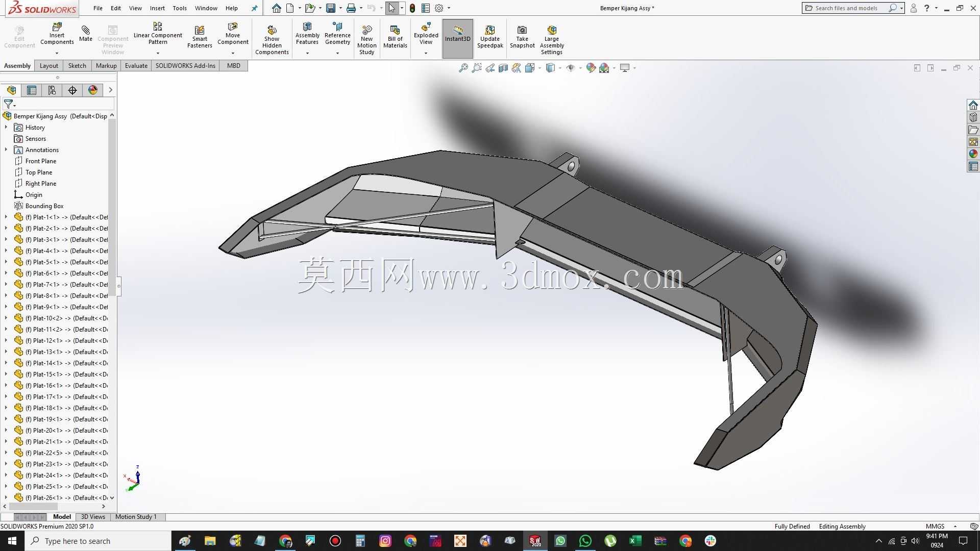Select Plat-15<1> component in tree
980x551 pixels.
click(x=66, y=374)
